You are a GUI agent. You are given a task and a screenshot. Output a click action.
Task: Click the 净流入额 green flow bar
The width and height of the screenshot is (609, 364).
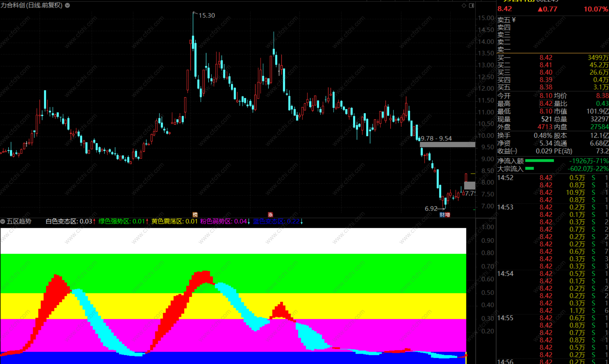coord(539,161)
